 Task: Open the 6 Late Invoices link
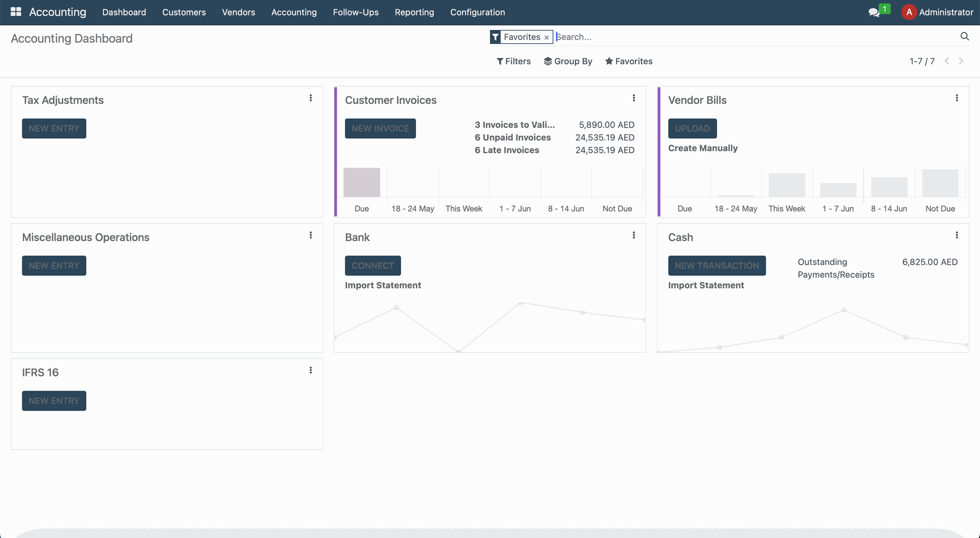[x=506, y=150]
